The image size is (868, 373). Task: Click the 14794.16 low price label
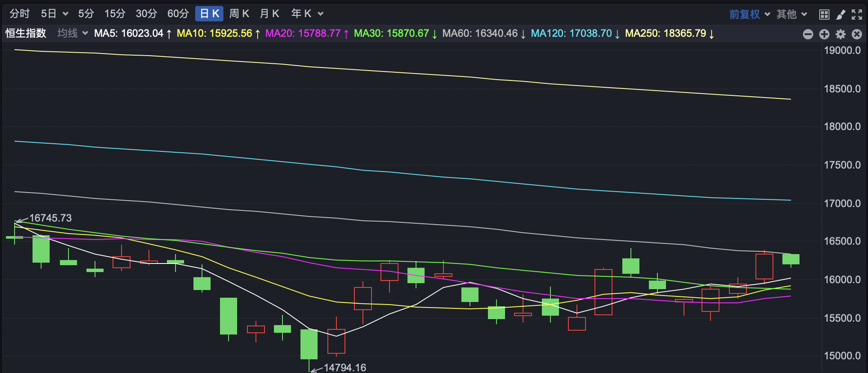(x=345, y=367)
